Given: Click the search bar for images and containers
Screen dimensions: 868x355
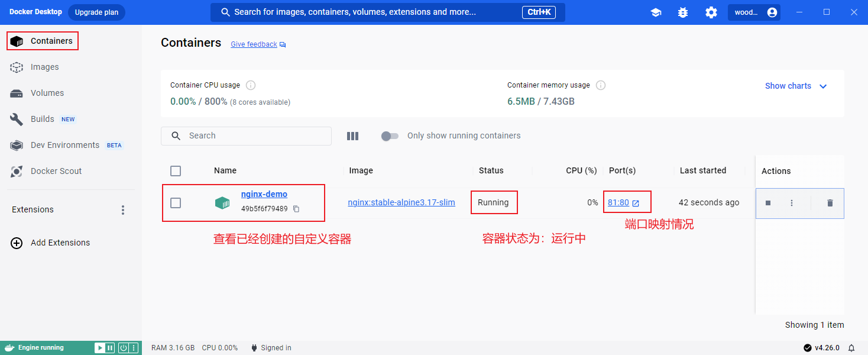Looking at the screenshot, I should click(387, 12).
